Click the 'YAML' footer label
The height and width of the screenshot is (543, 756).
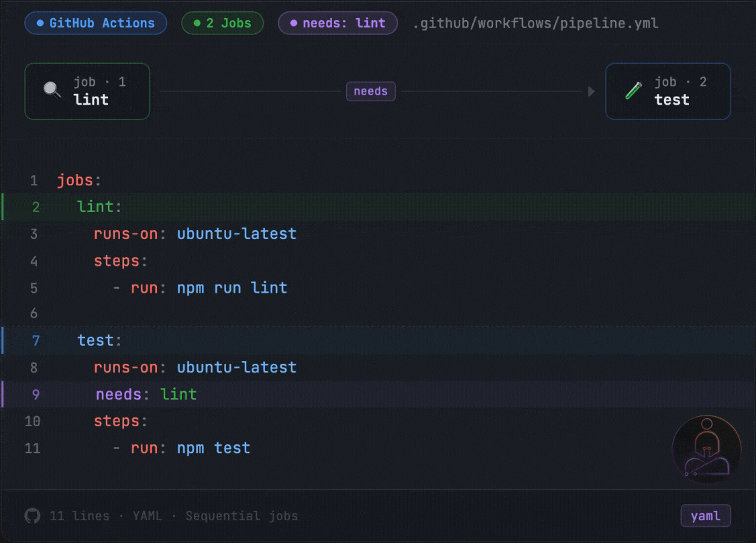coord(147,516)
